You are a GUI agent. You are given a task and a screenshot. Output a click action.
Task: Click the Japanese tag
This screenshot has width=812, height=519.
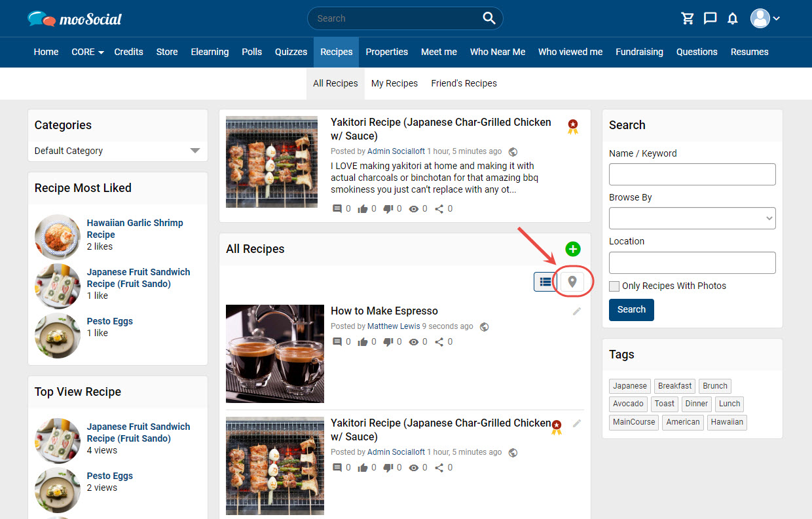pyautogui.click(x=630, y=386)
